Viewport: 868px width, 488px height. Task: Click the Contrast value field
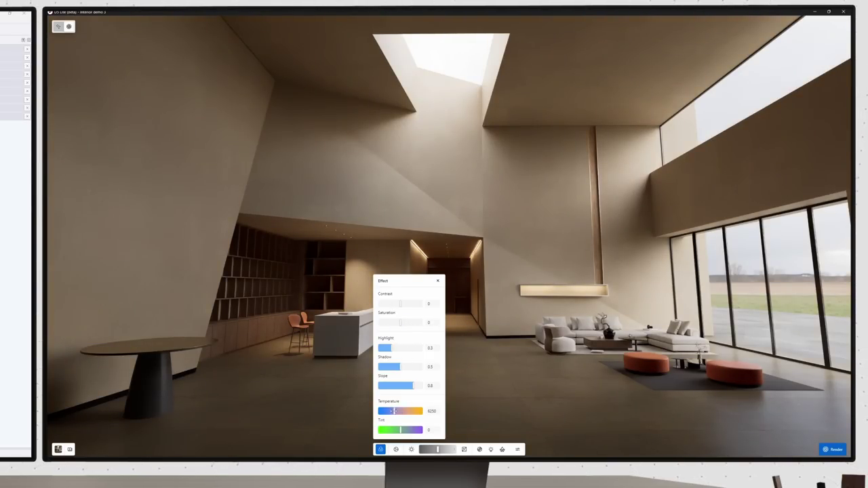click(433, 304)
